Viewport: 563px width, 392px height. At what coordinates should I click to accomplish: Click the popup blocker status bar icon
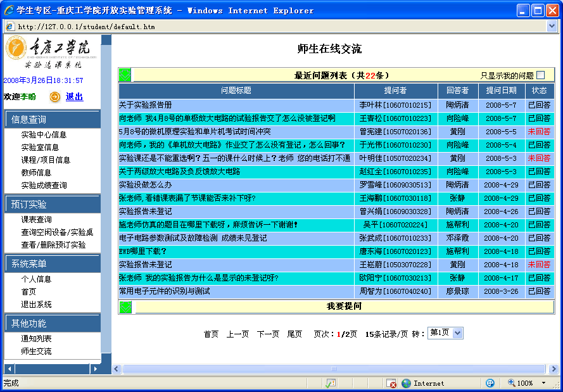click(392, 383)
